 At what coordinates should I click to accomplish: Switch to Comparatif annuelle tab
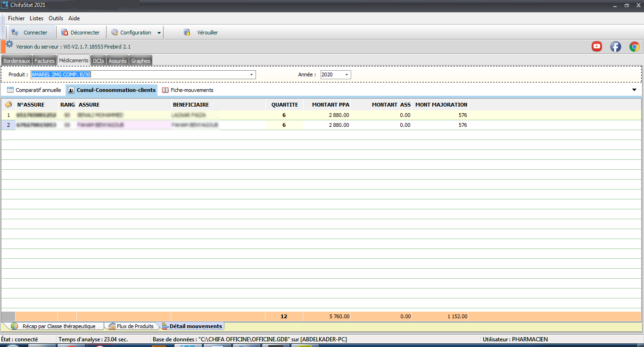coord(34,90)
